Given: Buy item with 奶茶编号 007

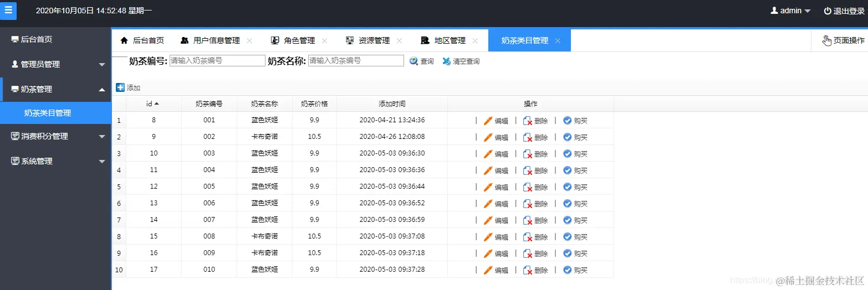Looking at the screenshot, I should tap(575, 220).
